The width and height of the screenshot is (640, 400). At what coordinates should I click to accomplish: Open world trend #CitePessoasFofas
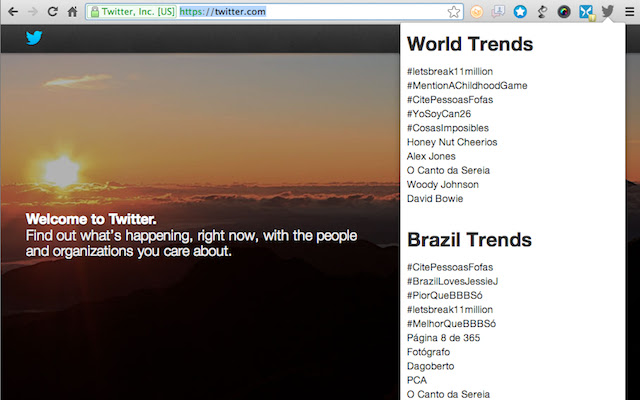450,100
